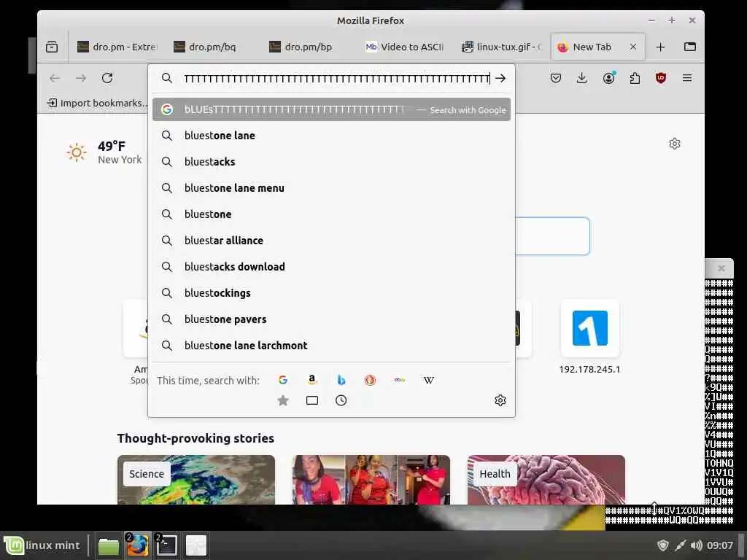Open the file manager from the panel
Image resolution: width=747 pixels, height=560 pixels.
pos(108,545)
